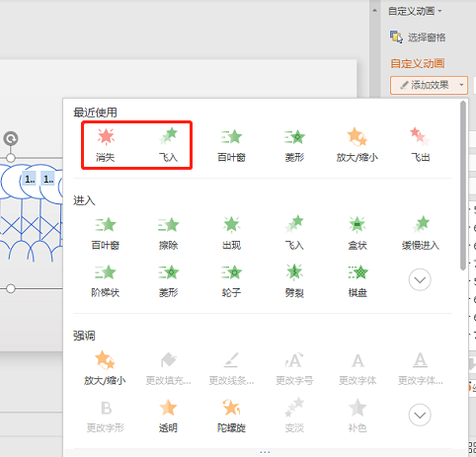Choose the 棋盘 checkerboard entrance effect
476x457 pixels.
tap(357, 280)
